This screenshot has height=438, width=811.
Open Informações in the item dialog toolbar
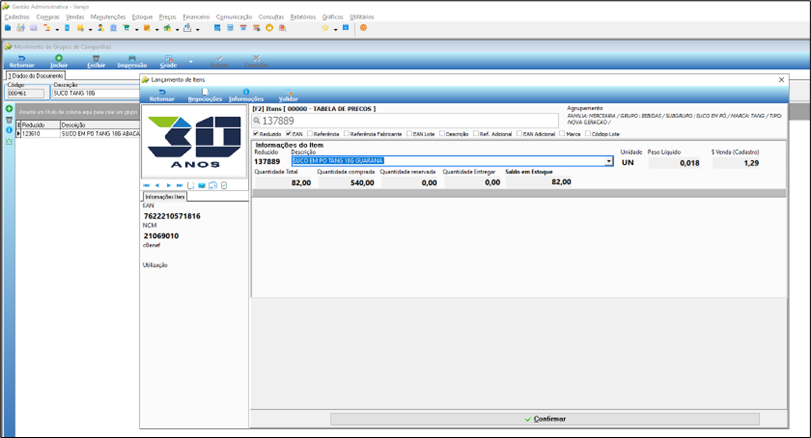[x=246, y=95]
